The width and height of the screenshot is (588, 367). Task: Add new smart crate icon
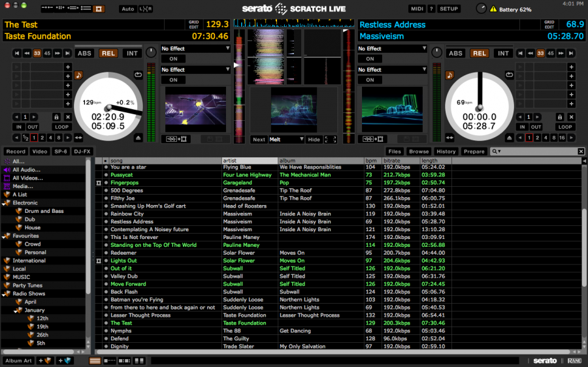click(65, 360)
